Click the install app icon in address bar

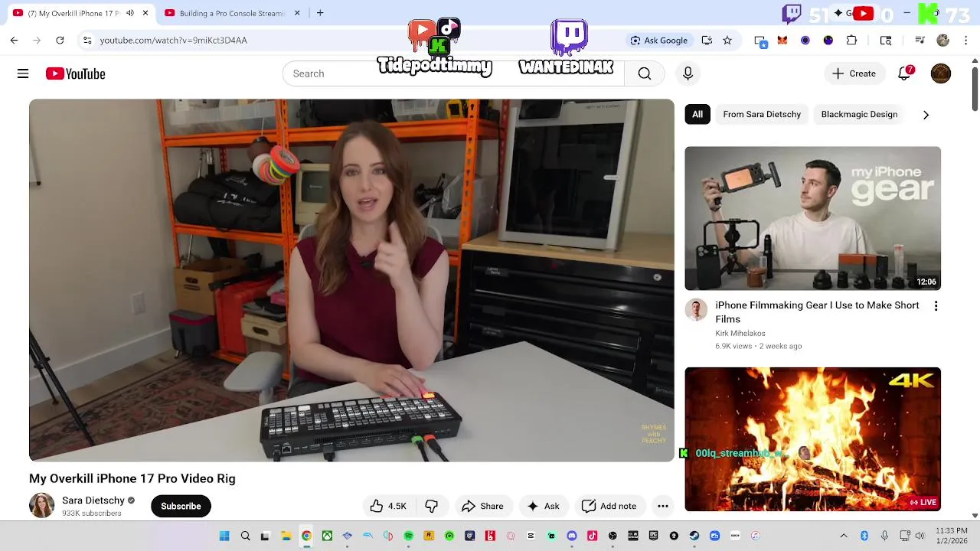coord(707,40)
